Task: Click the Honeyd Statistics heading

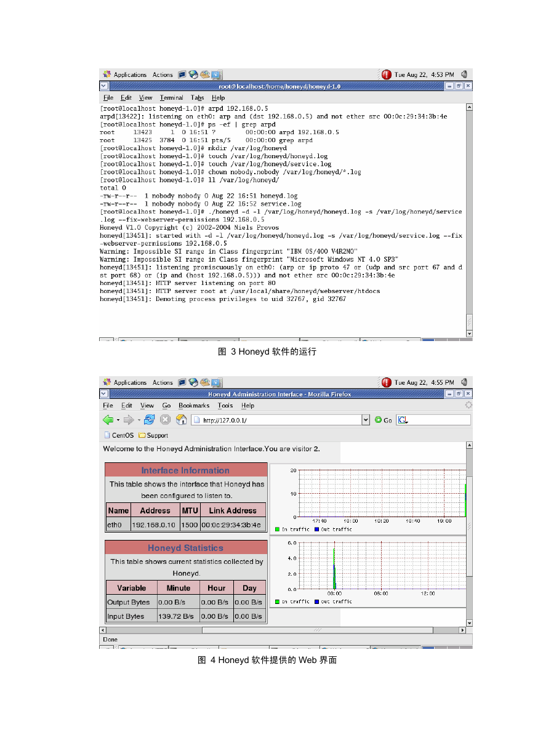Action: (185, 548)
